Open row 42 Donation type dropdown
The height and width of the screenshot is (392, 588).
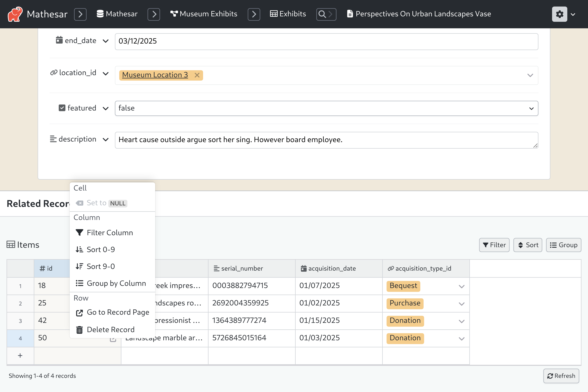coord(462,321)
